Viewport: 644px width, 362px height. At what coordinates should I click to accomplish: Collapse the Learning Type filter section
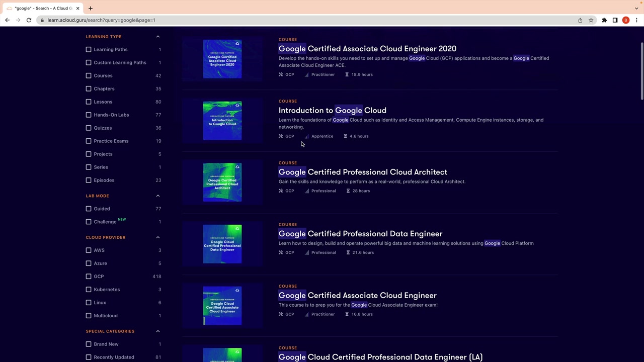tap(158, 37)
